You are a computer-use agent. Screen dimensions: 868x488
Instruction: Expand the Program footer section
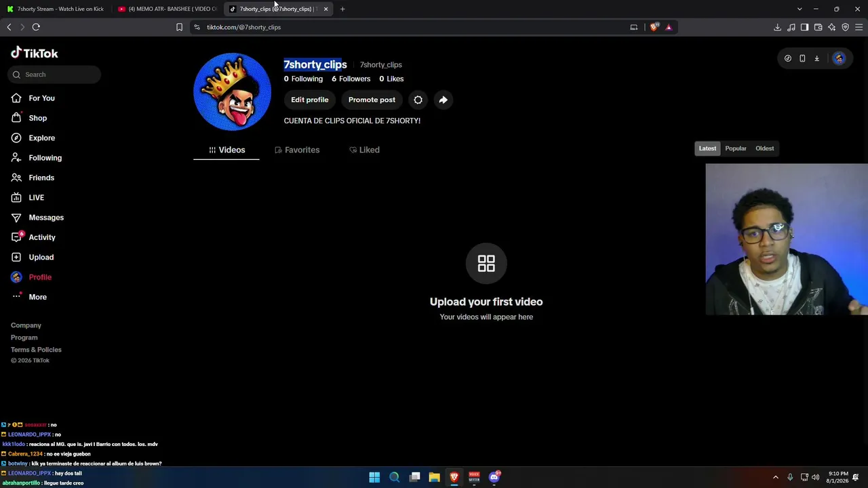pos(24,338)
